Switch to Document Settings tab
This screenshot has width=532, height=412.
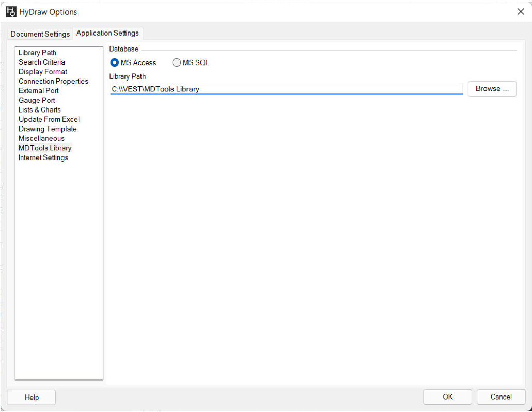(x=40, y=34)
